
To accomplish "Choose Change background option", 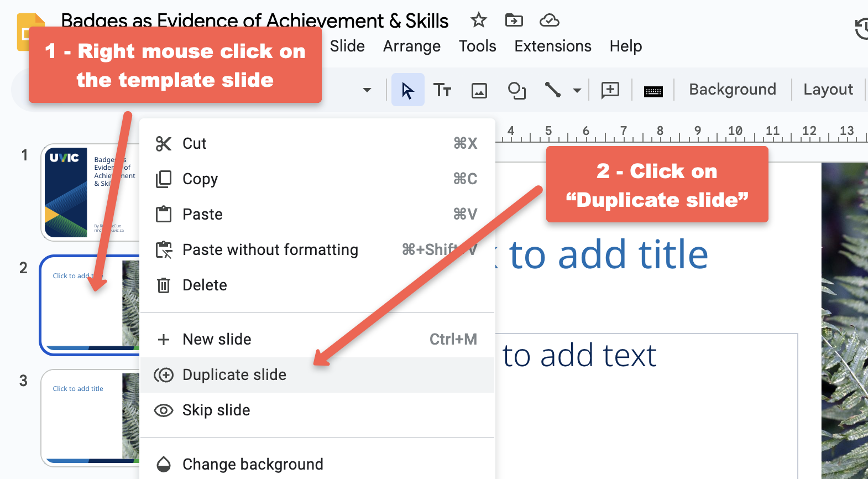I will [x=317, y=464].
